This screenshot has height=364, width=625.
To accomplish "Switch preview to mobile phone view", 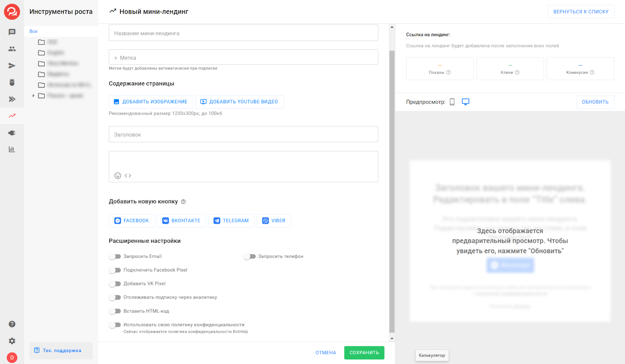I will point(452,102).
